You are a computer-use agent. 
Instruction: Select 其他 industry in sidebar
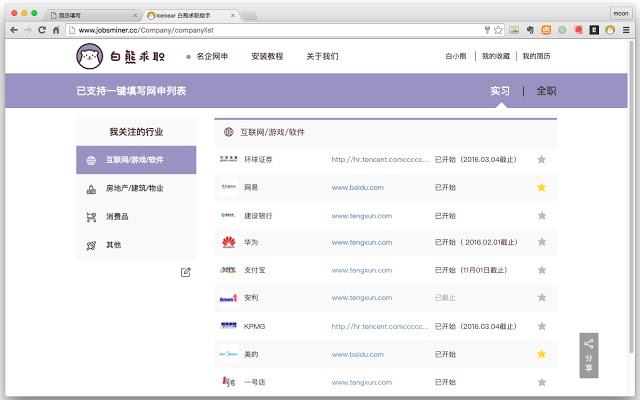pos(136,245)
